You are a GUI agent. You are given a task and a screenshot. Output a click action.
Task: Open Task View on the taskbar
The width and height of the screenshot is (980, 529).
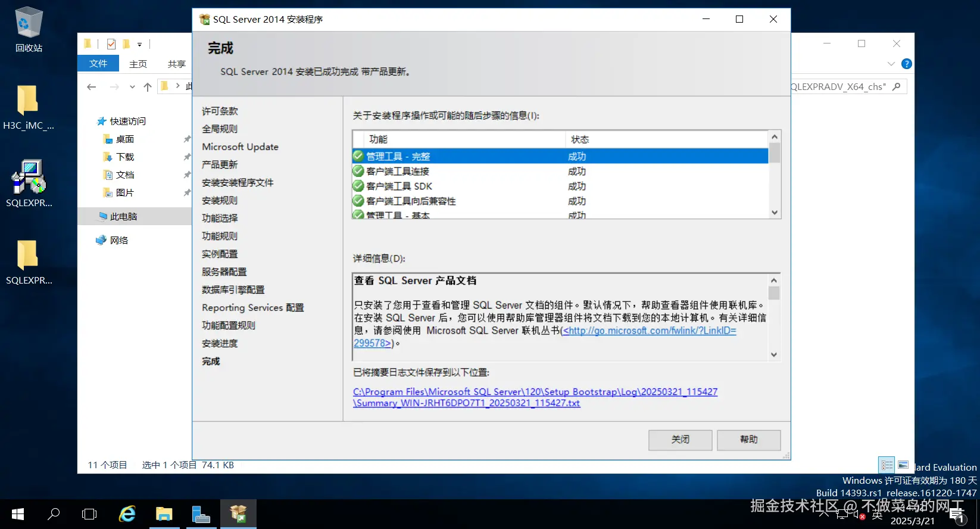tap(89, 514)
